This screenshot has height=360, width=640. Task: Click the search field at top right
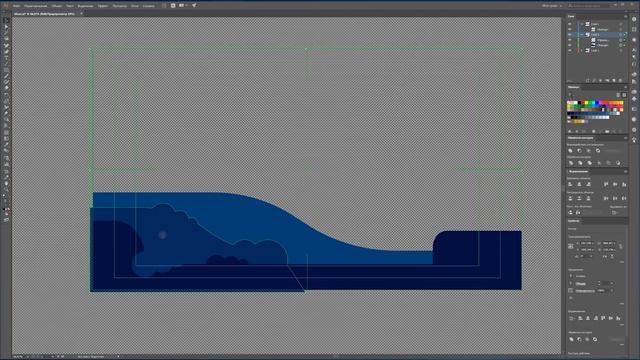[x=590, y=6]
